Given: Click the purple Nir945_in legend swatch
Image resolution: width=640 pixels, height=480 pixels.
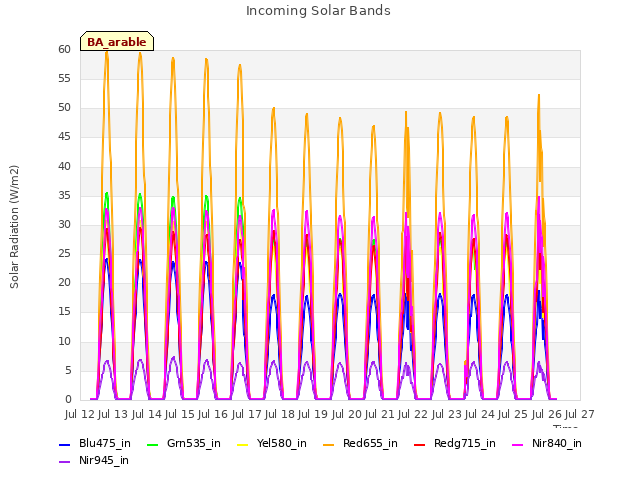Looking at the screenshot, I should (65, 462).
